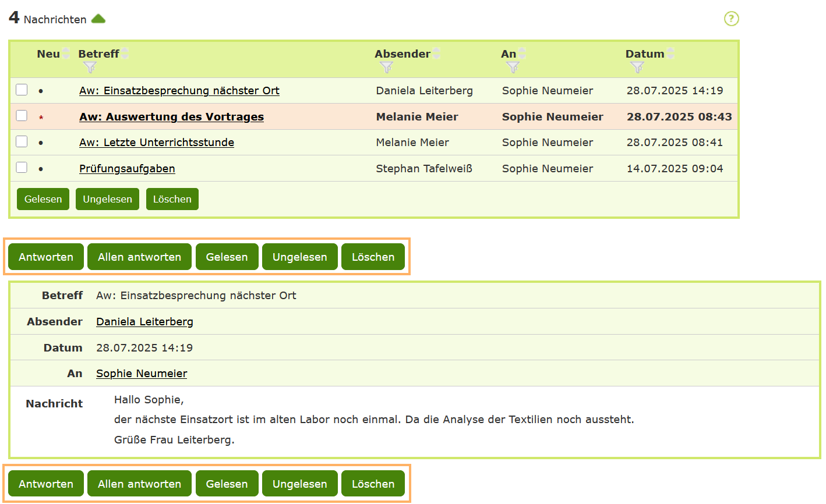
Task: Click sender link Daniela Leiterberg in details
Action: click(144, 322)
